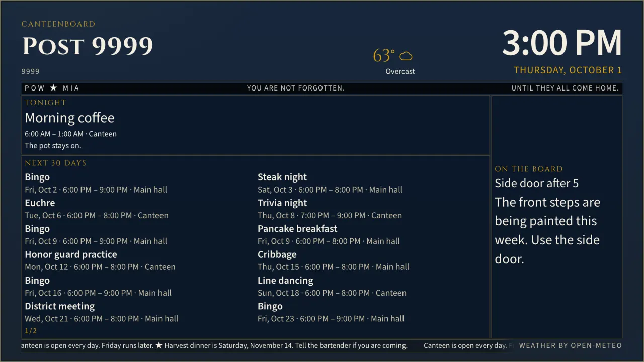Click the ON THE BOARD heading
Image resolution: width=644 pixels, height=362 pixels.
(529, 169)
